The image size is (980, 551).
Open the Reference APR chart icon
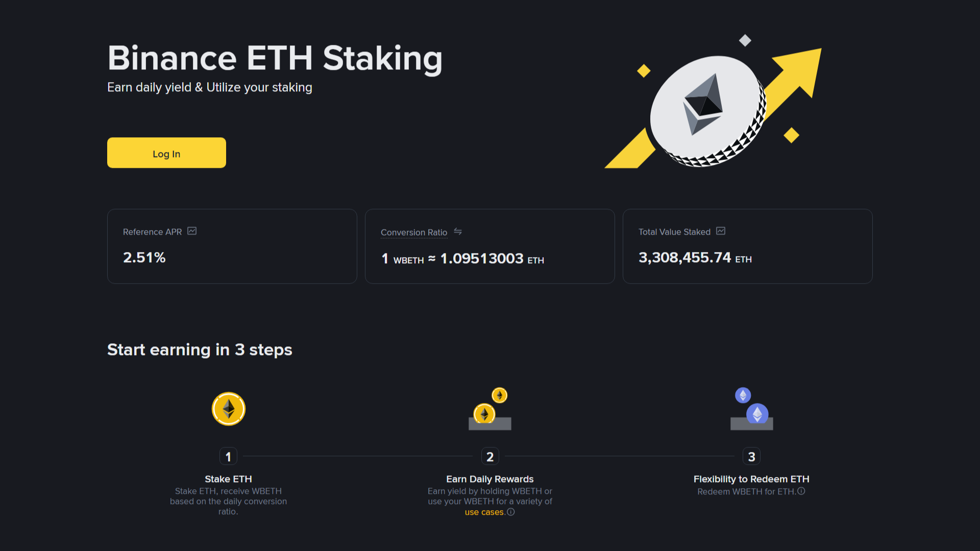pyautogui.click(x=192, y=231)
